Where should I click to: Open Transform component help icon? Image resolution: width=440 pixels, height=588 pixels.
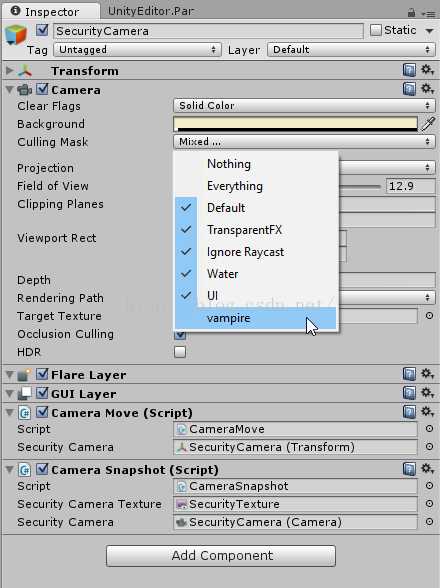tap(409, 70)
